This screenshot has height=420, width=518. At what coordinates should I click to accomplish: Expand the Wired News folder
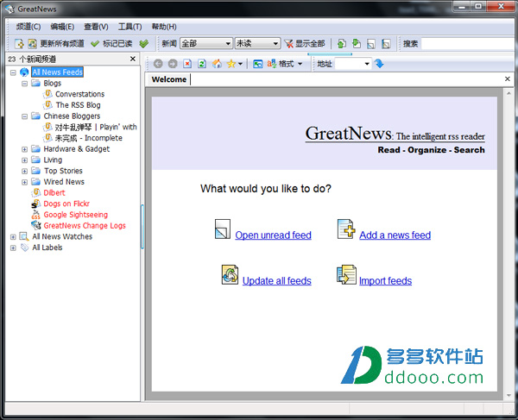click(24, 182)
